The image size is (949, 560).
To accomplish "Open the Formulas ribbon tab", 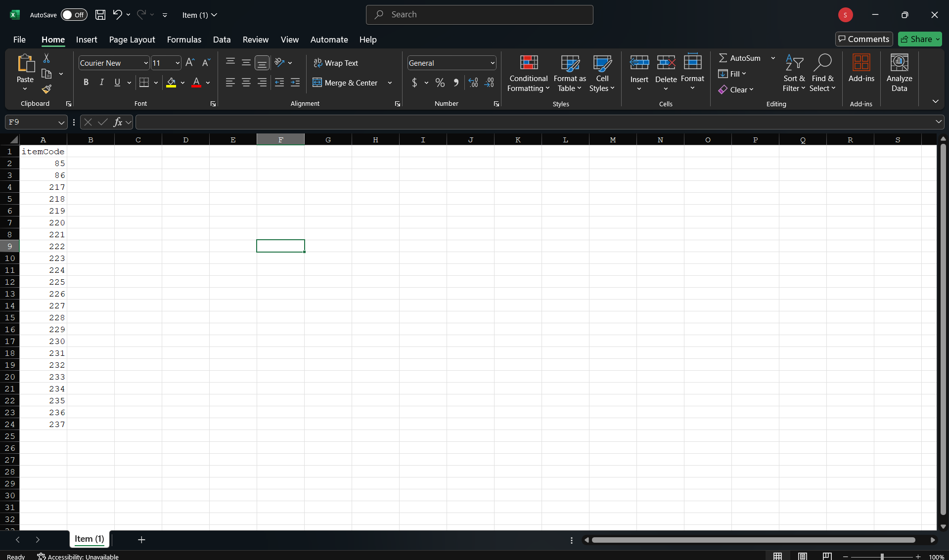I will pyautogui.click(x=184, y=40).
